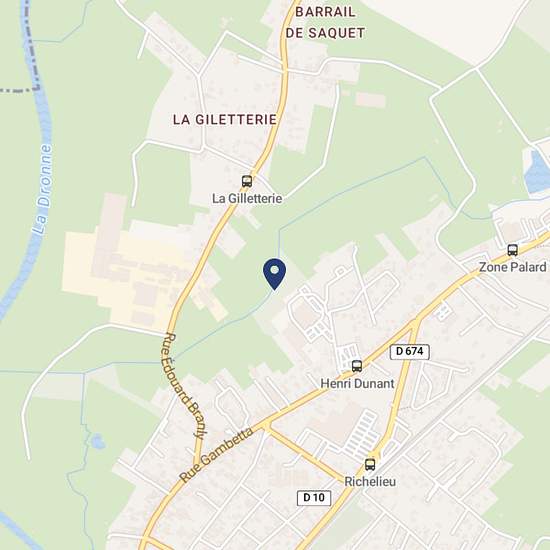This screenshot has width=550, height=550.
Task: Click the BARRAIL DE SAQUET locality name
Action: pos(325,23)
